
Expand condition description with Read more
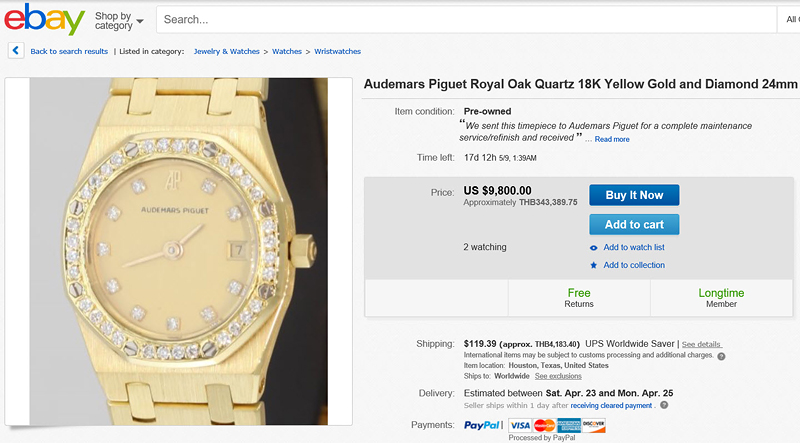click(611, 139)
